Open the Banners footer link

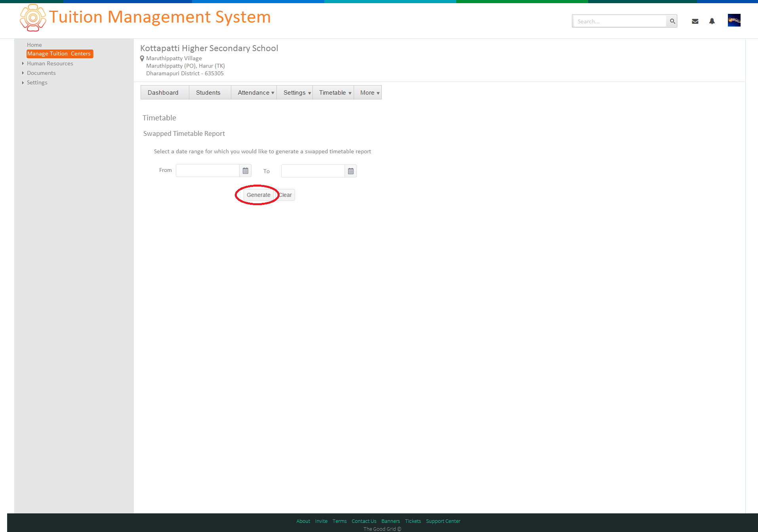pyautogui.click(x=390, y=521)
